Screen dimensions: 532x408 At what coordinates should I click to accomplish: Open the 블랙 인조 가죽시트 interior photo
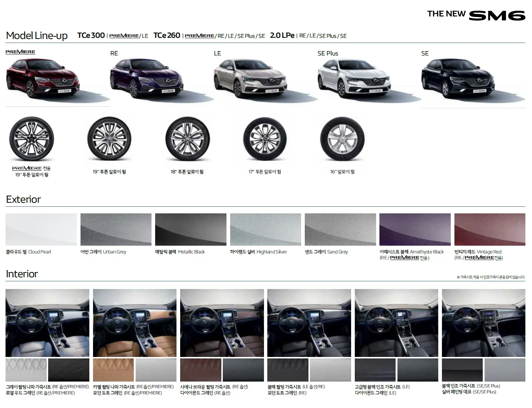tap(483, 323)
